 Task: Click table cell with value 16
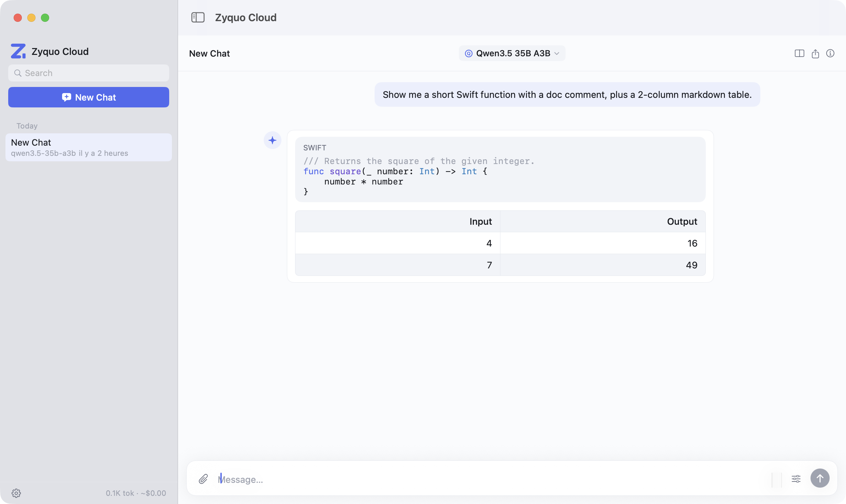[603, 243]
